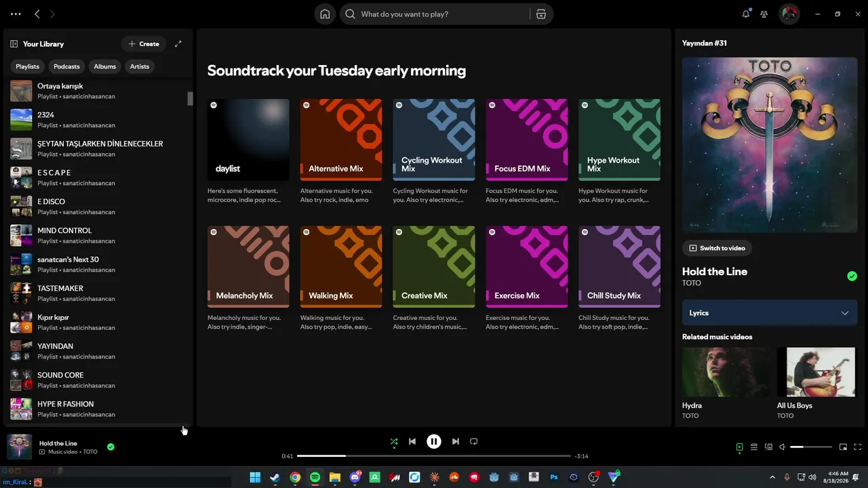The image size is (868, 488).
Task: Open Connect to a device icon
Action: [768, 447]
